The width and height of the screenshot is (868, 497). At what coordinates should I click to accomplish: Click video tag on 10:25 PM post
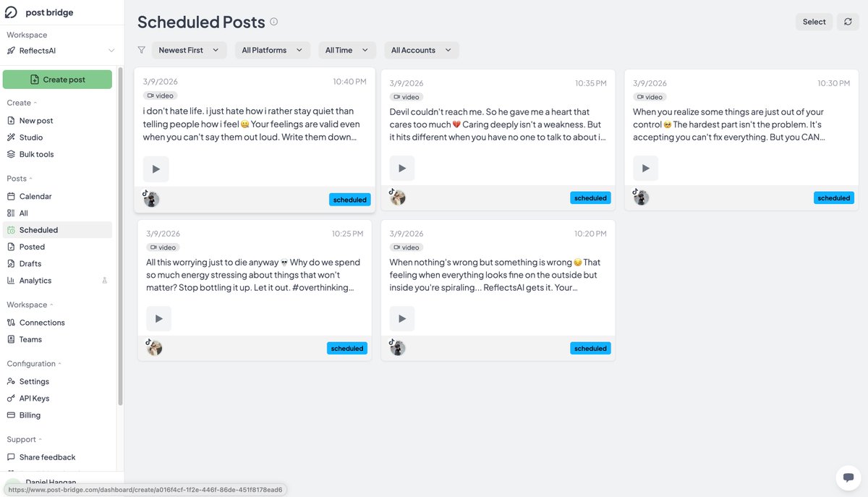click(163, 247)
